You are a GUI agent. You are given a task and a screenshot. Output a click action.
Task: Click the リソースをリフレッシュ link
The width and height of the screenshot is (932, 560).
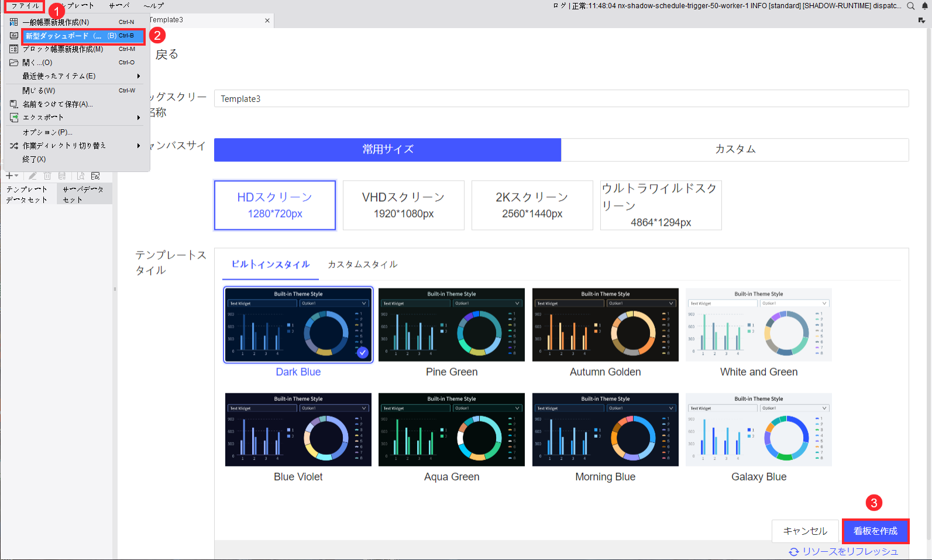click(850, 552)
